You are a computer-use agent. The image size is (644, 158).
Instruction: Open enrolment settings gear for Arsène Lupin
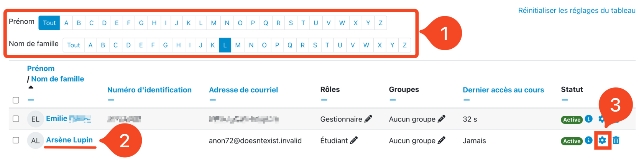pos(602,140)
